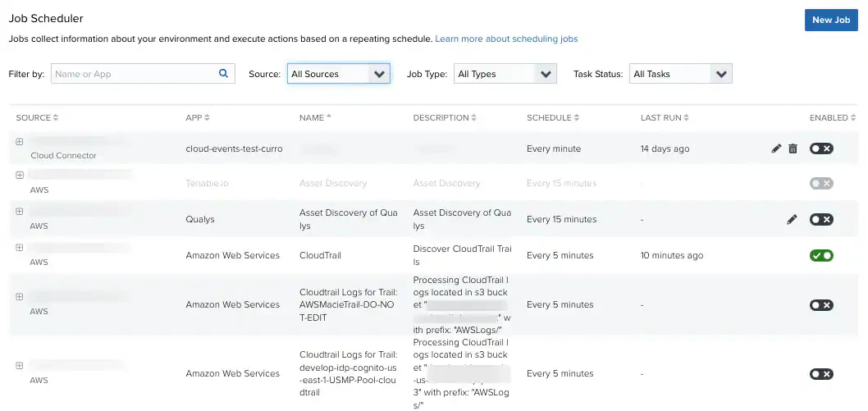Open the Task Status 'All Tasks' dropdown
Screen dimensions: 868x411
point(680,74)
